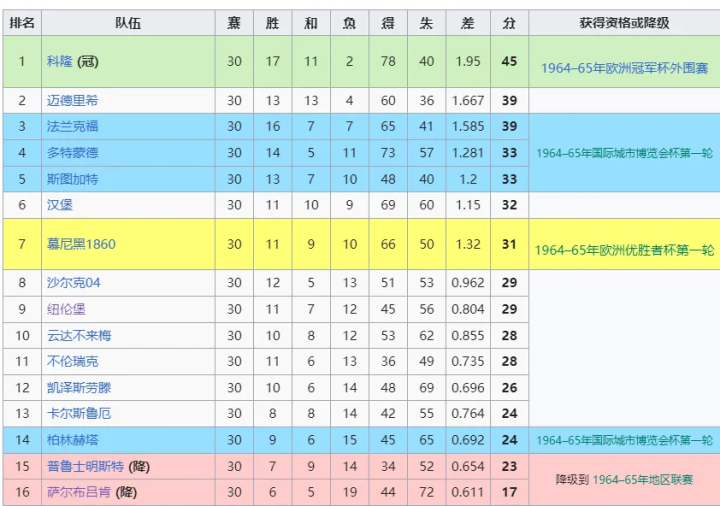This screenshot has width=720, height=506.
Task: Open the 萨尔布吕肯 team page
Action: (79, 492)
